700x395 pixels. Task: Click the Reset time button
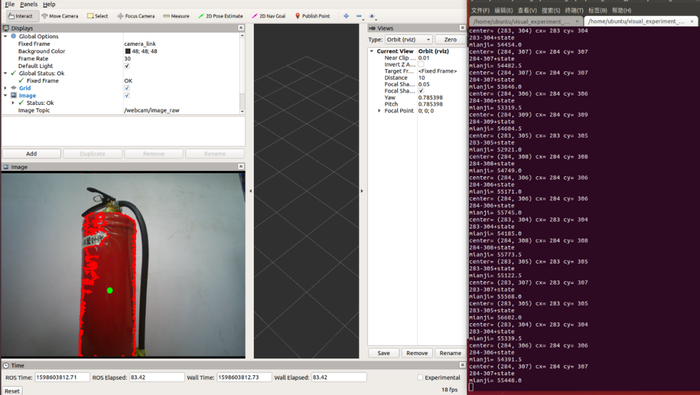[12, 391]
